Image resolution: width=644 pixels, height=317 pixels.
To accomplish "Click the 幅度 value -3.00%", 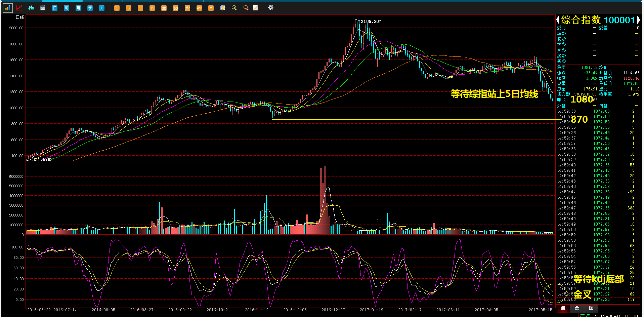I will coord(590,78).
